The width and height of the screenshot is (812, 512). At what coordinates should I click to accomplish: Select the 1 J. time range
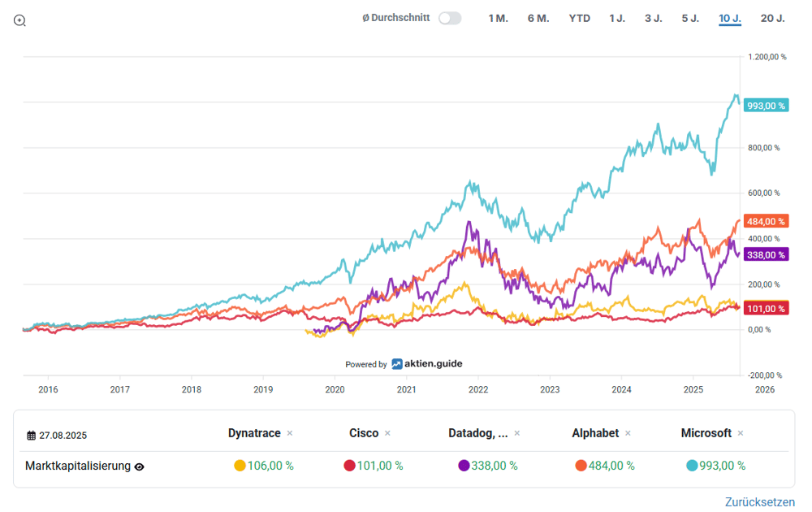(617, 18)
